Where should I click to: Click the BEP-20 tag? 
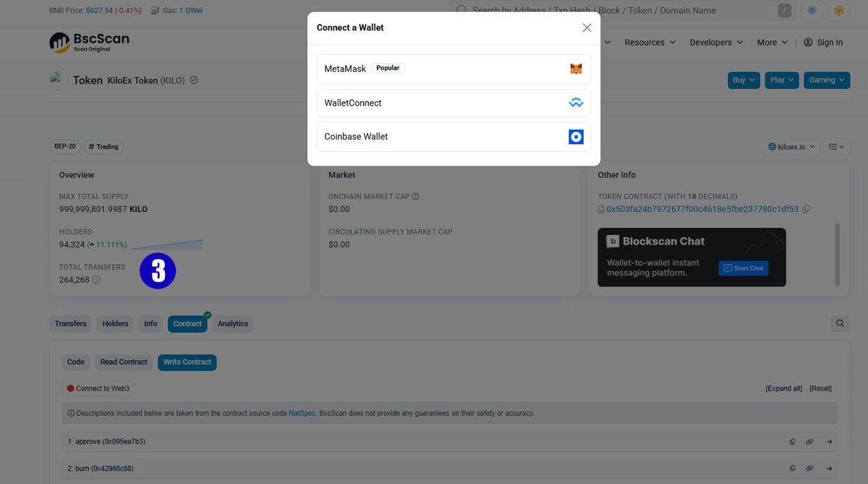pos(65,146)
